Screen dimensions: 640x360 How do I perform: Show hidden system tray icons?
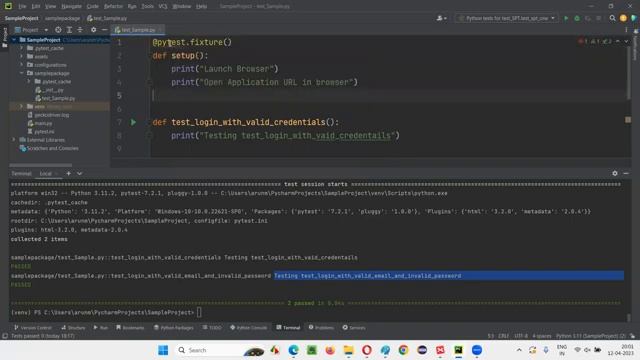pos(519,350)
